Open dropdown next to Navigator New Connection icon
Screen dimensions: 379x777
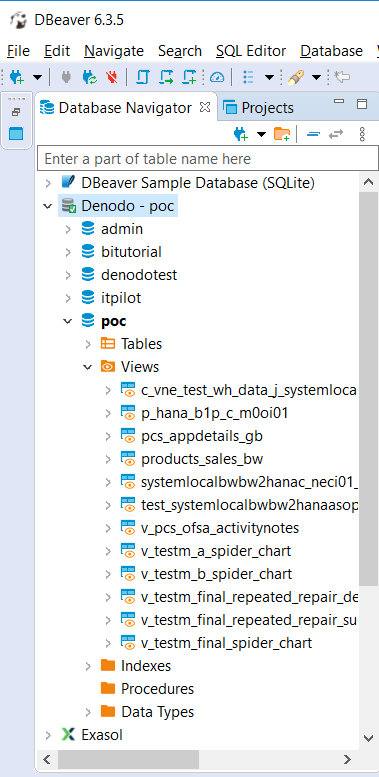[x=261, y=134]
